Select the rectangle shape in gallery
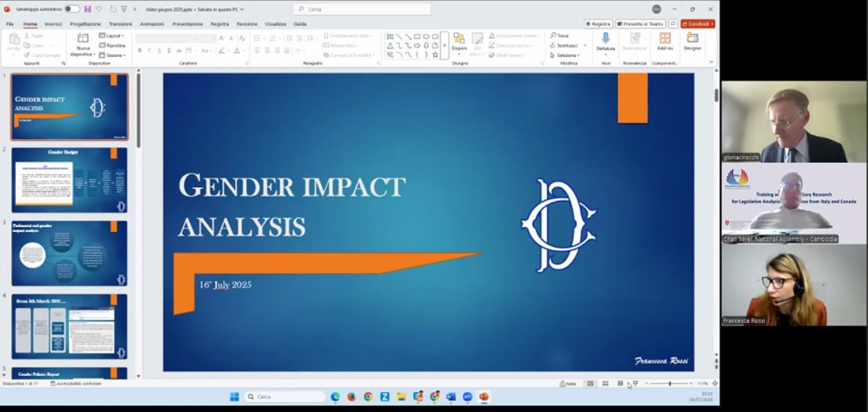The height and width of the screenshot is (412, 868). [417, 36]
